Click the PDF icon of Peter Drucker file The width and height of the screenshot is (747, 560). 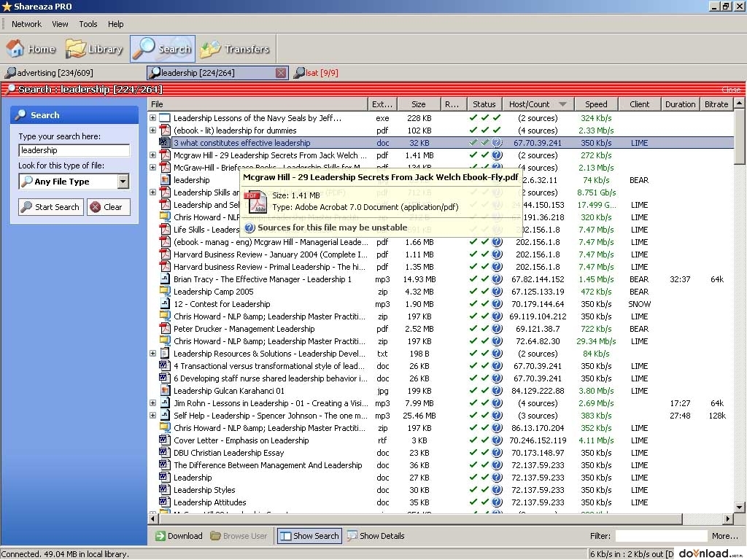pyautogui.click(x=165, y=329)
